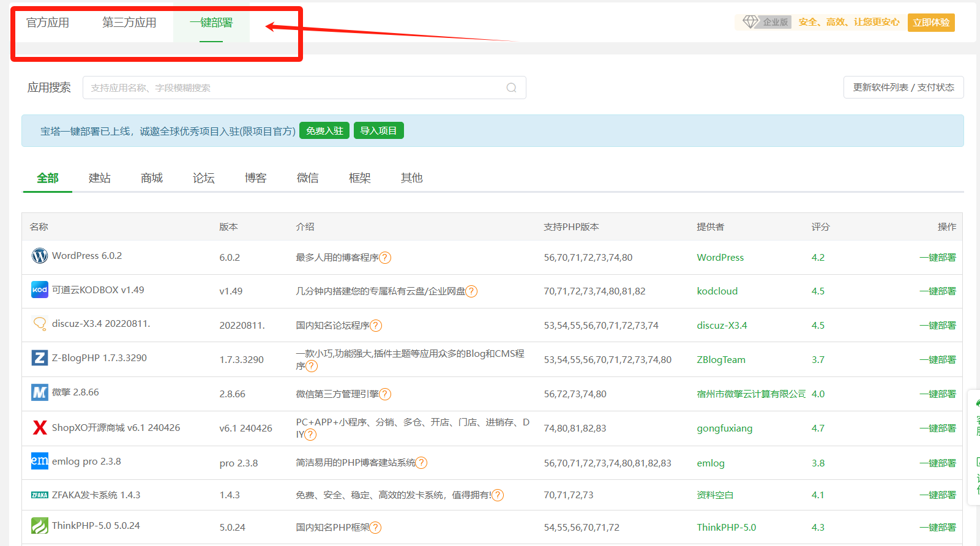Deploy Z-BlogPHP via 一键部署
Image resolution: width=980 pixels, height=546 pixels.
tap(938, 360)
